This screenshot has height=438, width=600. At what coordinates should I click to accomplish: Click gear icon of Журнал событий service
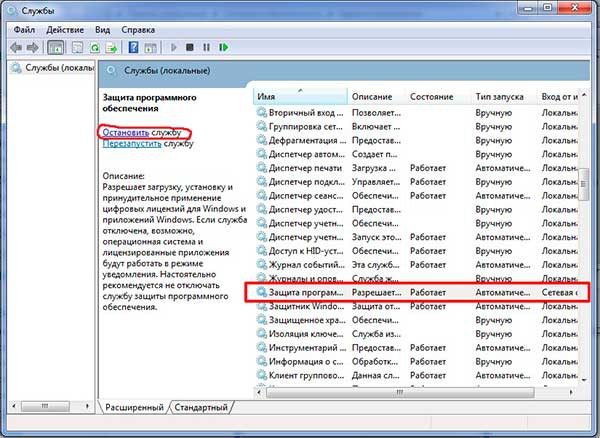(x=261, y=265)
